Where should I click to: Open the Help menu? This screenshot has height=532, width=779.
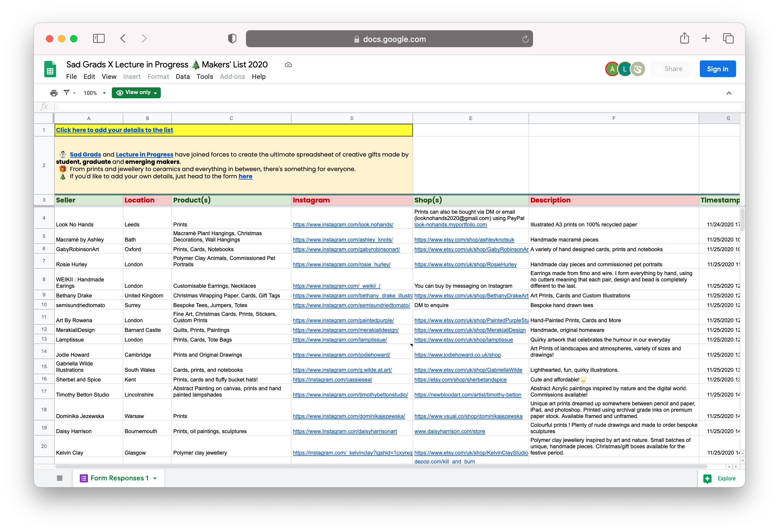click(258, 77)
